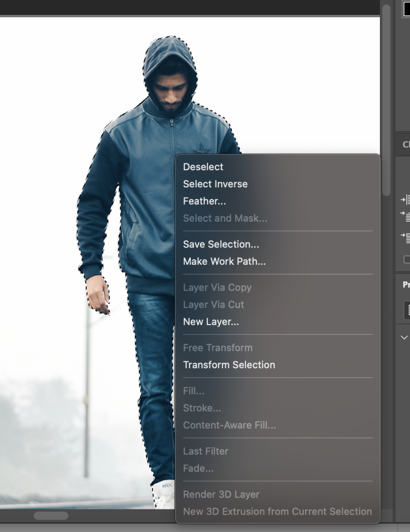Click the indent first line icon
The height and width of the screenshot is (532, 410).
[x=406, y=217]
